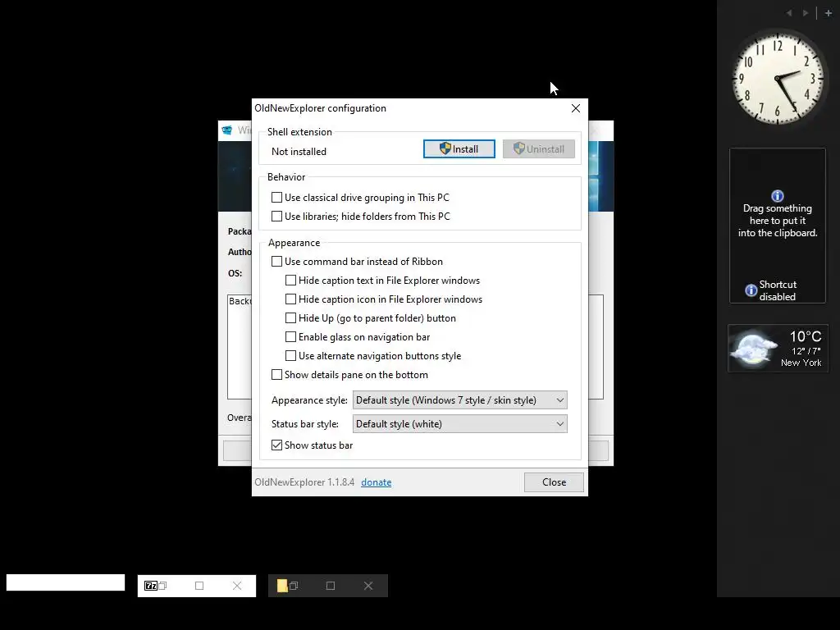Click the 'Not installed' status text
840x630 pixels.
pos(299,152)
